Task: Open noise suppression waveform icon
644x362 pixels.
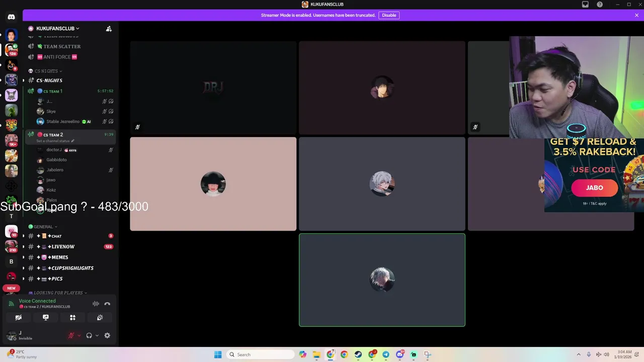Action: (x=96, y=304)
